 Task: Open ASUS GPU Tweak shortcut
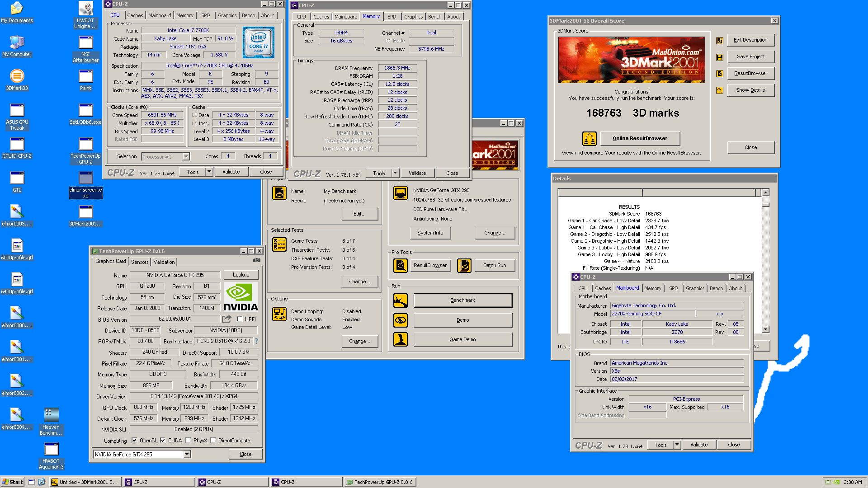[x=17, y=117]
